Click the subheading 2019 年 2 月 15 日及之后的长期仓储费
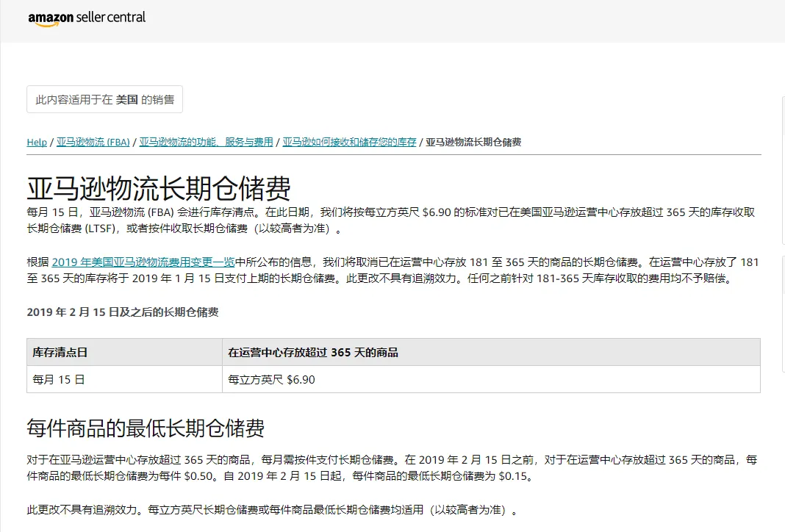Viewport: 785px width, 532px height. tap(123, 312)
